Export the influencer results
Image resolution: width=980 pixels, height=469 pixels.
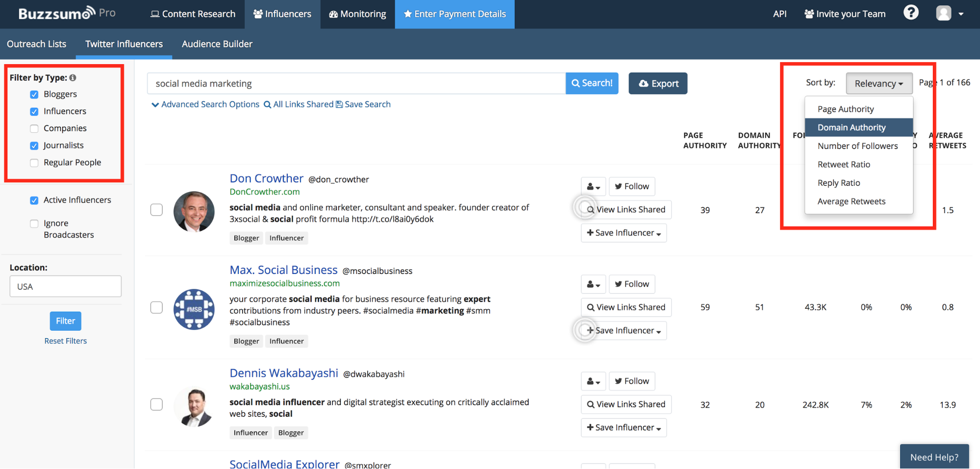658,83
